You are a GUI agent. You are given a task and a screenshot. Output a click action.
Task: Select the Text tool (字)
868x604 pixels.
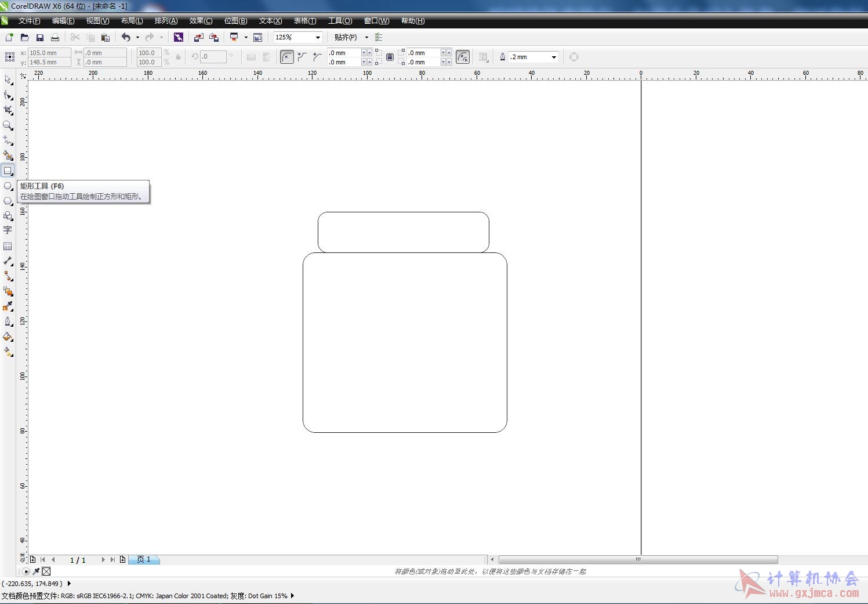point(8,230)
